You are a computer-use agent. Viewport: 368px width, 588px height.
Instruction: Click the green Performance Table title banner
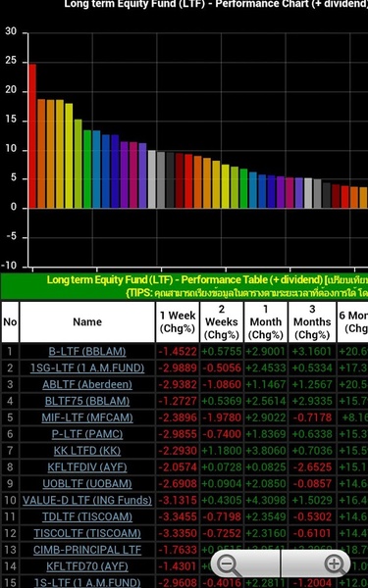tap(184, 286)
